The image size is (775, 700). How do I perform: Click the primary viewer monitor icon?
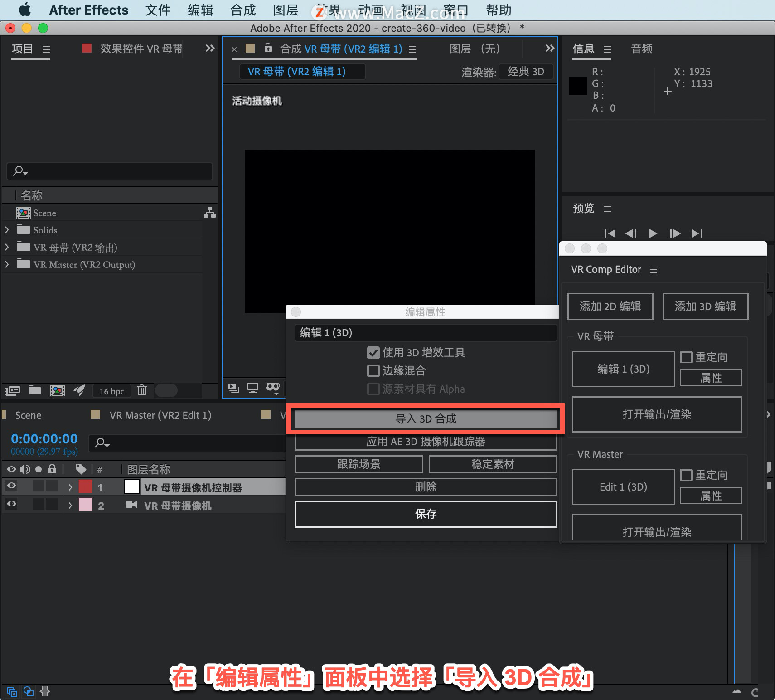[253, 388]
